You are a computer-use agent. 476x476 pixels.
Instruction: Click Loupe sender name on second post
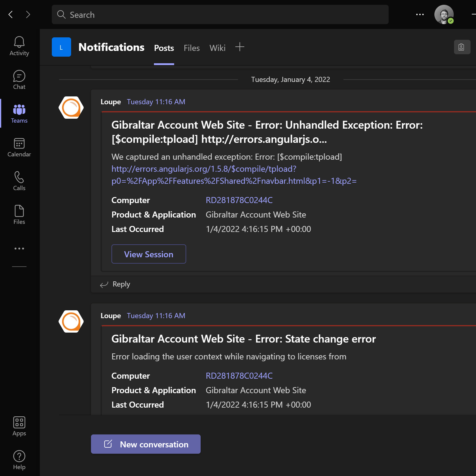(111, 316)
